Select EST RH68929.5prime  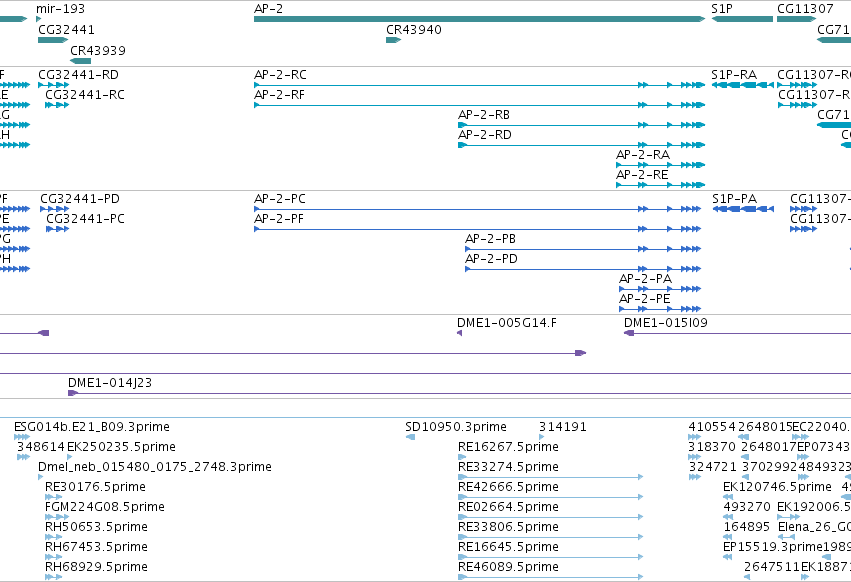coord(53,577)
